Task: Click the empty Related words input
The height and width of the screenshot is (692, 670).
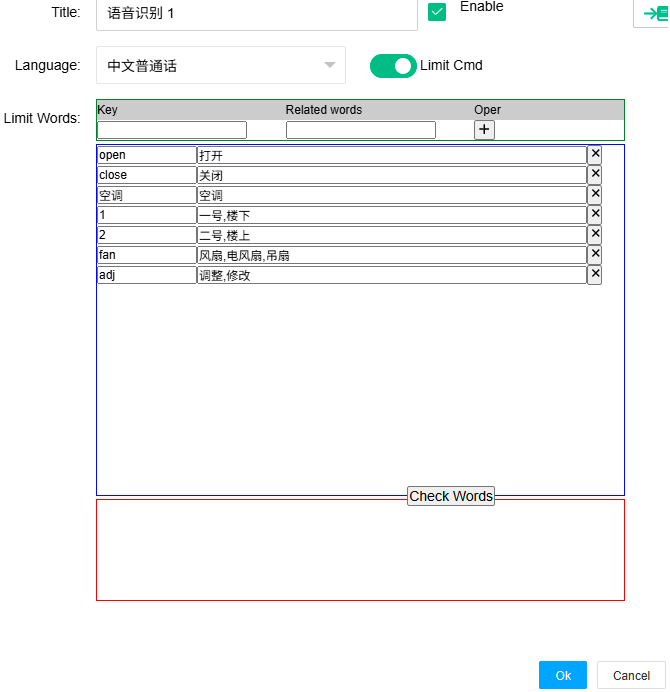Action: 361,130
